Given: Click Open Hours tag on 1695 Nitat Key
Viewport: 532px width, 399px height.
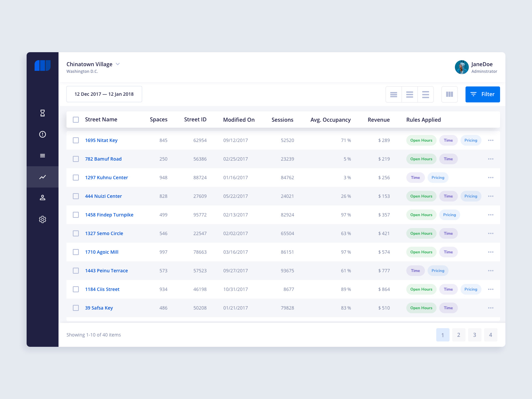Looking at the screenshot, I should [421, 140].
